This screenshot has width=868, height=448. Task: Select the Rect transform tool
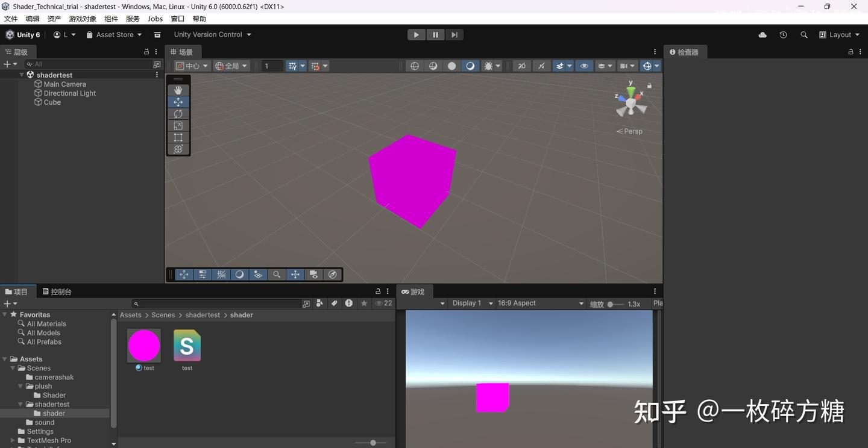pos(178,137)
